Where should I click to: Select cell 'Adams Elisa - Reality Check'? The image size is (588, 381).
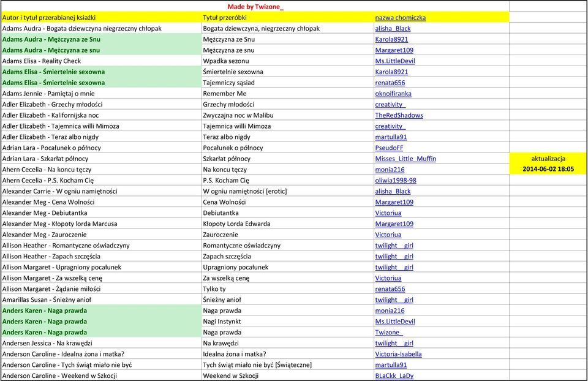[101, 61]
